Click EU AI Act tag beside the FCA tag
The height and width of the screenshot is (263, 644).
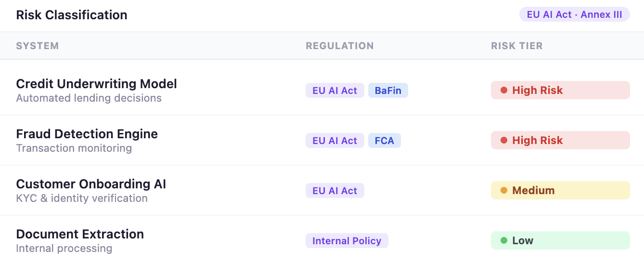click(335, 141)
